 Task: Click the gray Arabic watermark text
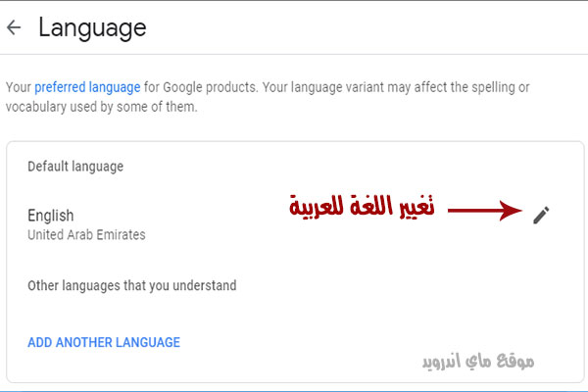click(x=478, y=362)
